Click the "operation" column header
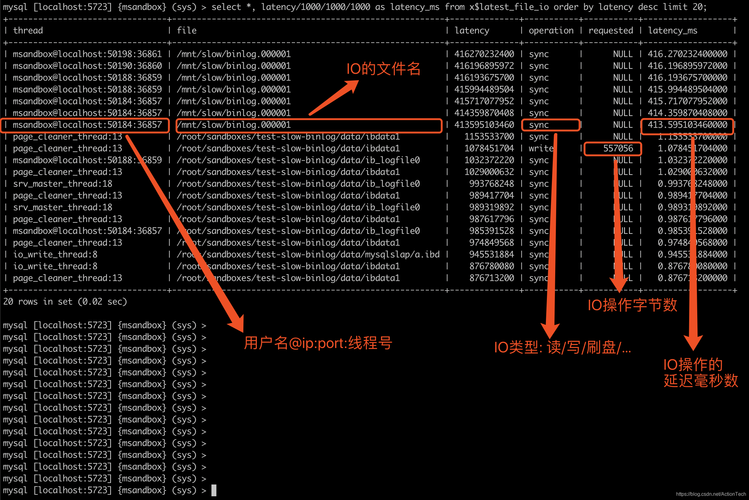 pos(551,31)
